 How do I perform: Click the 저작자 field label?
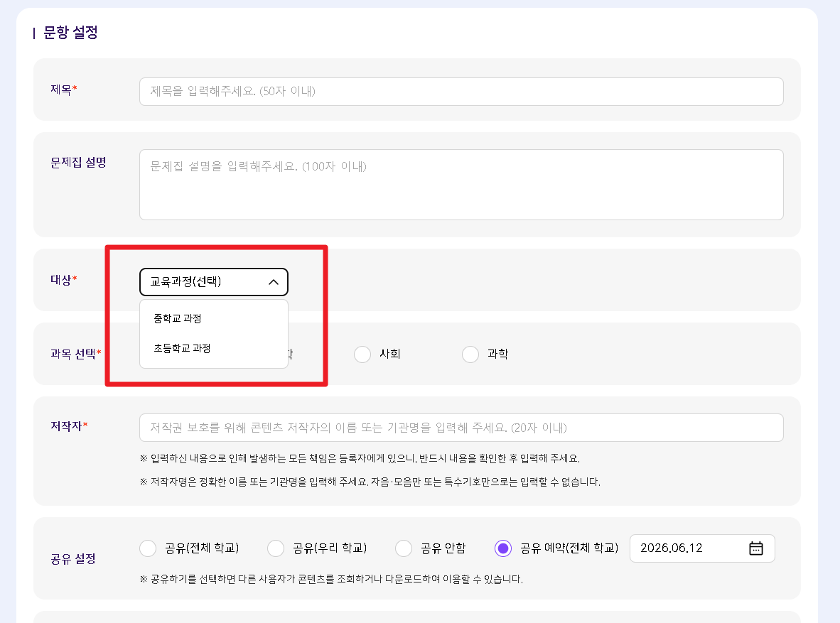pyautogui.click(x=69, y=426)
